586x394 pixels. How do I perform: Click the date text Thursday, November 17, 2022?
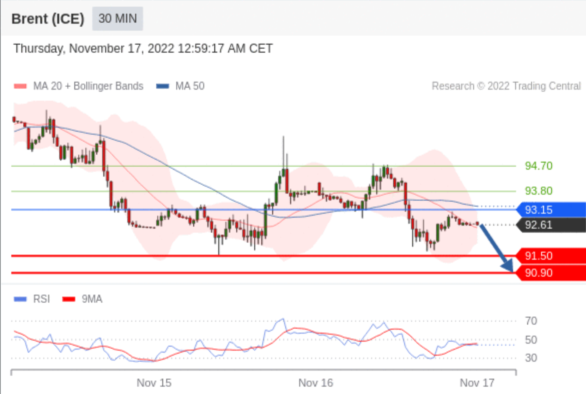[94, 49]
